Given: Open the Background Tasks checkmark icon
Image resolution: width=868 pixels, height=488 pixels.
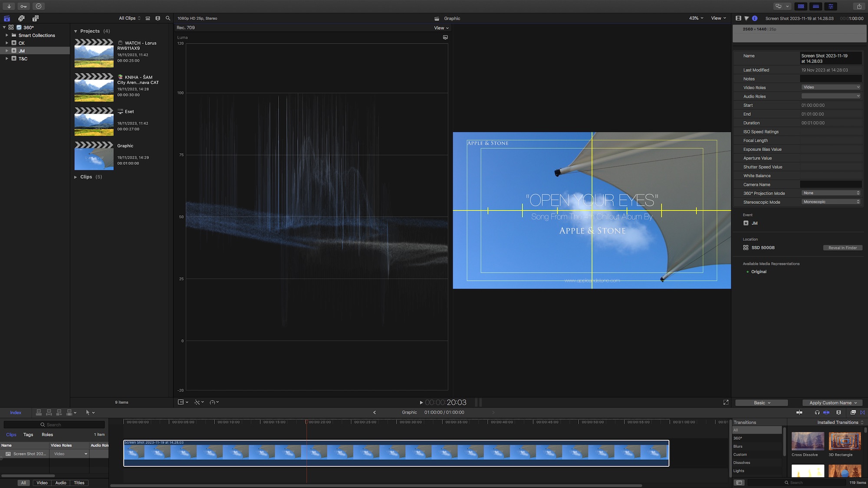Looking at the screenshot, I should pos(39,6).
